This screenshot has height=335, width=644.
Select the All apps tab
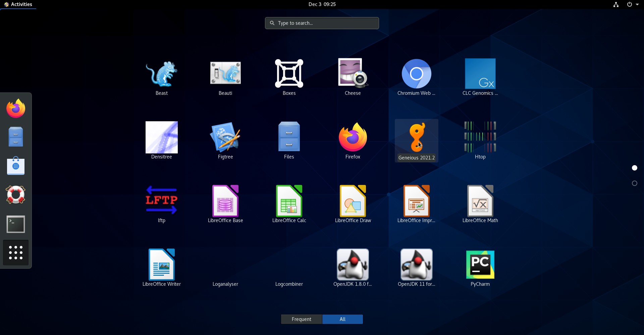(342, 319)
